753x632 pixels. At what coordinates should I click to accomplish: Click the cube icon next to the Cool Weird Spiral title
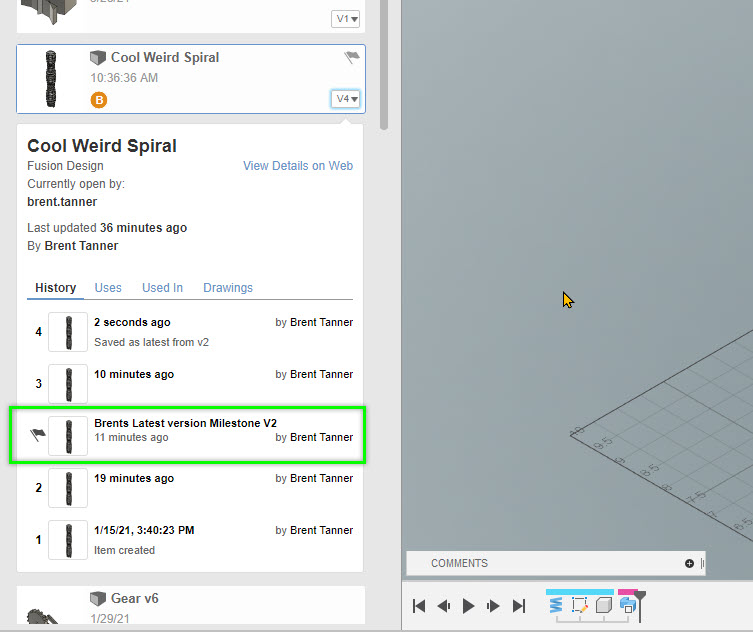[x=98, y=58]
